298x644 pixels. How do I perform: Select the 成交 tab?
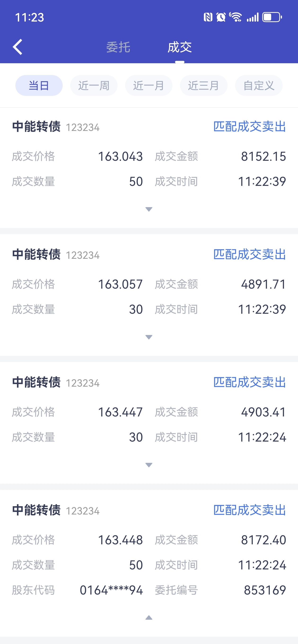180,47
